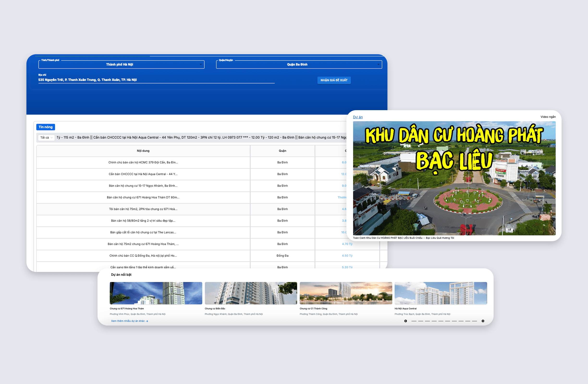Image resolution: width=588 pixels, height=384 pixels.
Task: Click the next arrow of featured projects carousel
Action: point(483,321)
